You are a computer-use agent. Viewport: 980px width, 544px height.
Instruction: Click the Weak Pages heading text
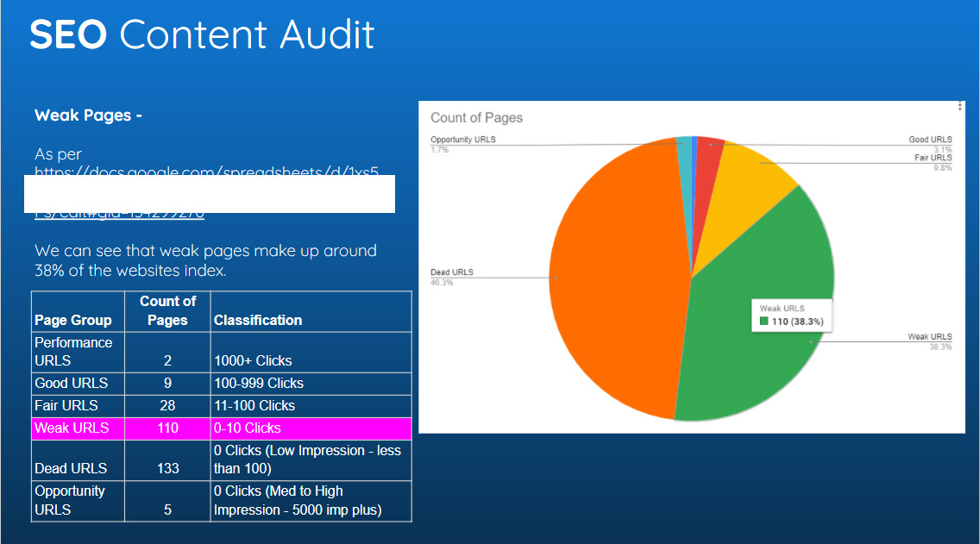(x=88, y=115)
